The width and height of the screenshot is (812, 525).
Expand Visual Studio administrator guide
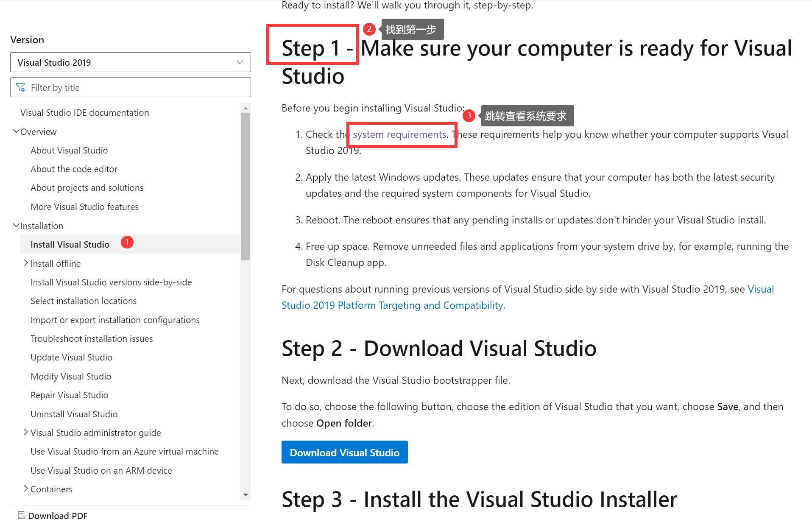pyautogui.click(x=26, y=433)
